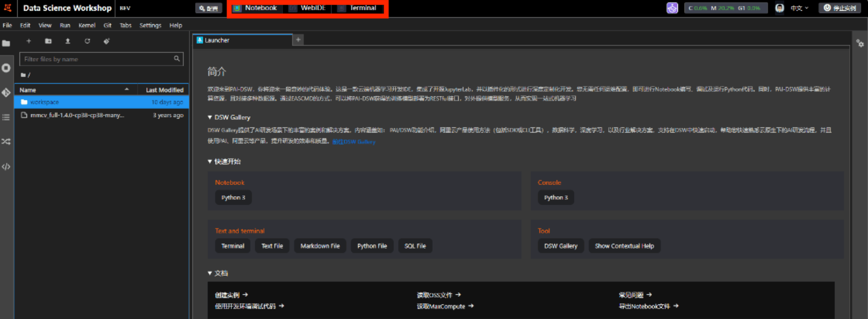Click the CPU memory GPU usage monitor
The height and width of the screenshot is (319, 868).
[725, 8]
